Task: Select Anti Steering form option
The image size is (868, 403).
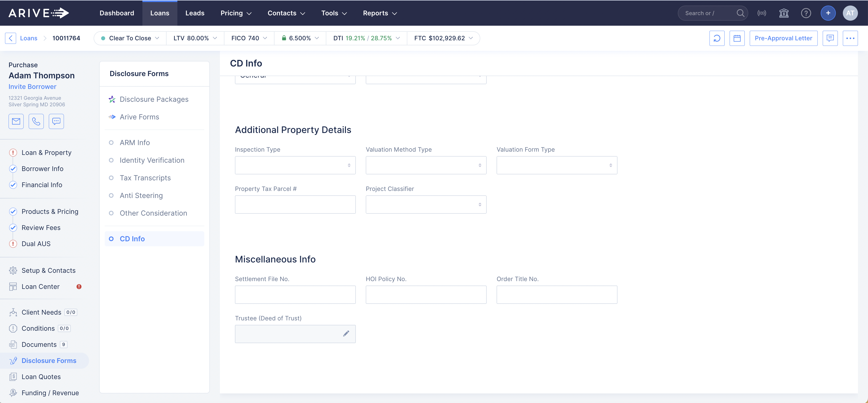Action: click(141, 196)
